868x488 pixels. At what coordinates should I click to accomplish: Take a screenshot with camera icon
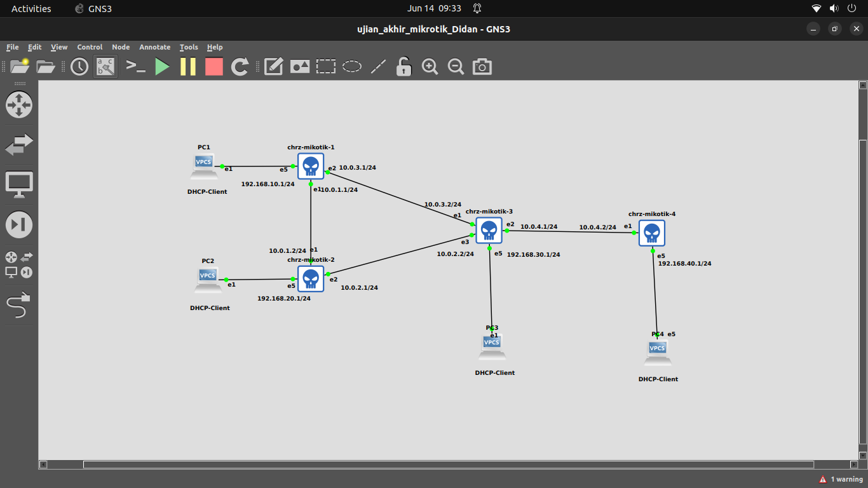[x=482, y=66]
